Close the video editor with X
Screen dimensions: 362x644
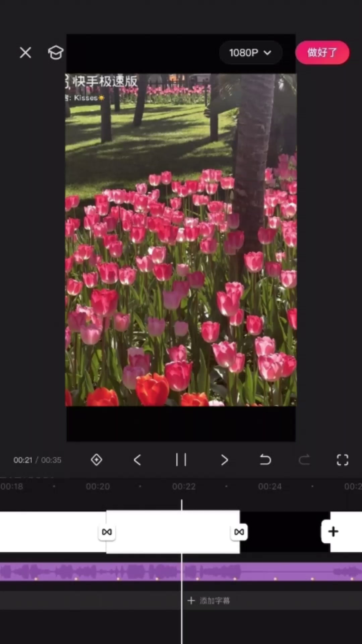pyautogui.click(x=25, y=53)
